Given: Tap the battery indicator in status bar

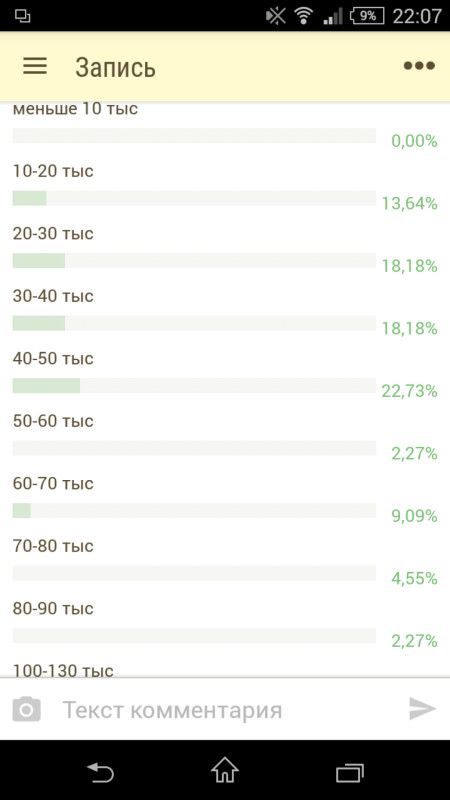Looking at the screenshot, I should click(367, 16).
